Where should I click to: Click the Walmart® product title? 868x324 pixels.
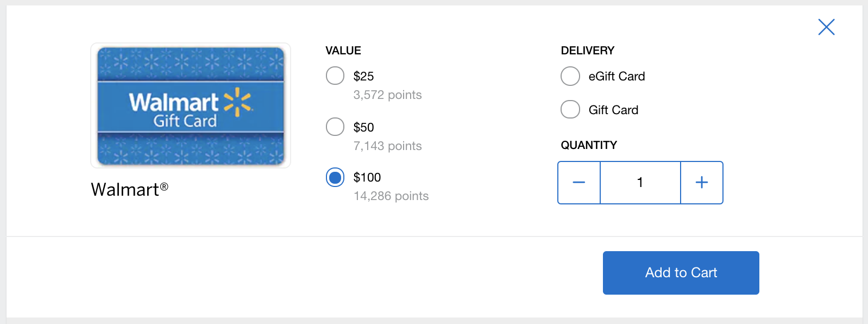coord(129,189)
